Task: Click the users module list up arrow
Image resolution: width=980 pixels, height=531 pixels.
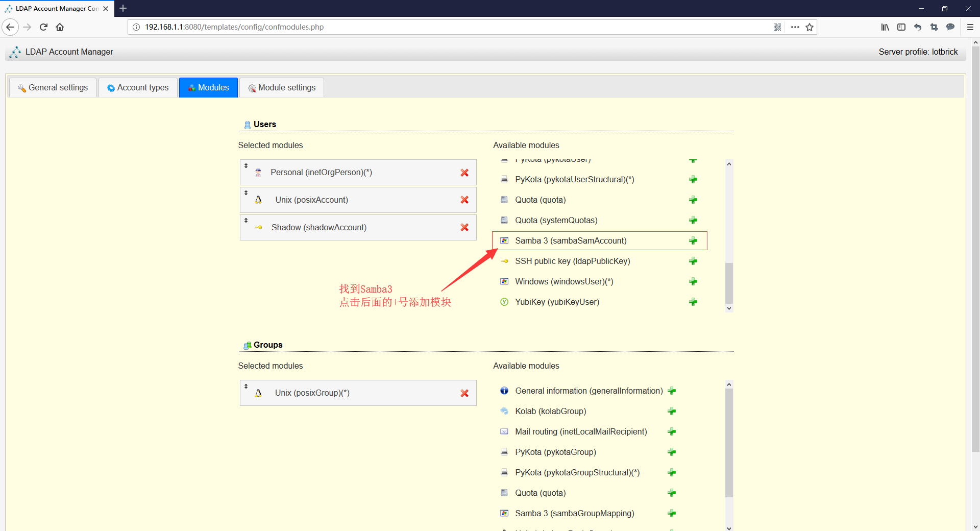Action: click(x=729, y=163)
